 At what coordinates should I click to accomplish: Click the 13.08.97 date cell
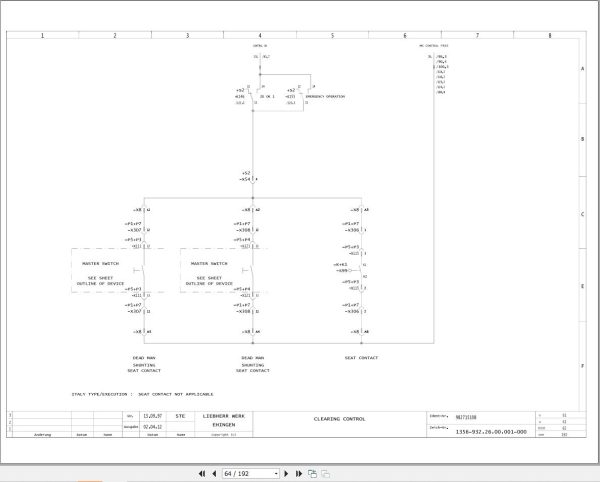point(152,416)
